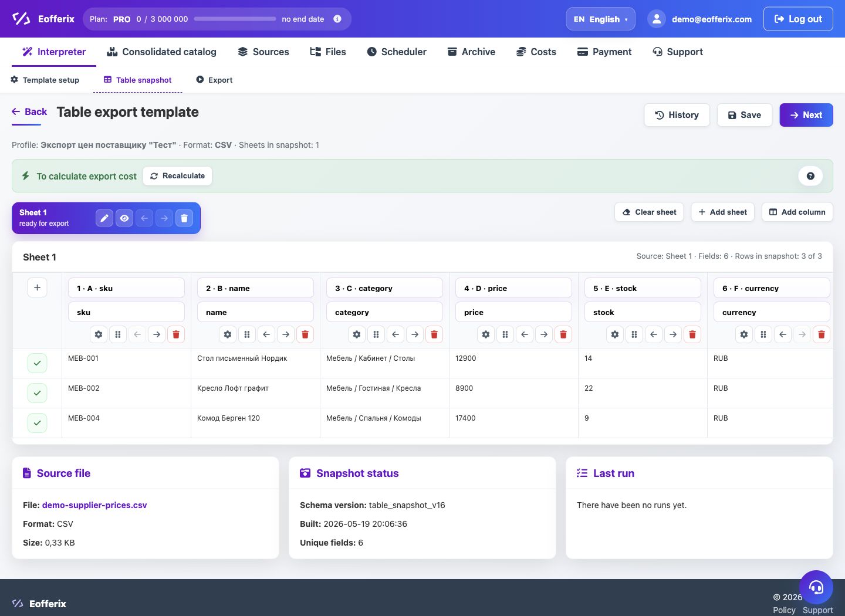Open the Costs section
The height and width of the screenshot is (616, 845).
(x=536, y=52)
